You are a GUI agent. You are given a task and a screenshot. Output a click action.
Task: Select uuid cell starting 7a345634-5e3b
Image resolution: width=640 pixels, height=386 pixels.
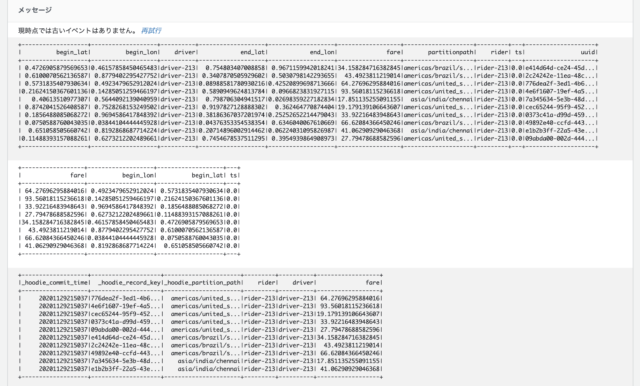560,99
